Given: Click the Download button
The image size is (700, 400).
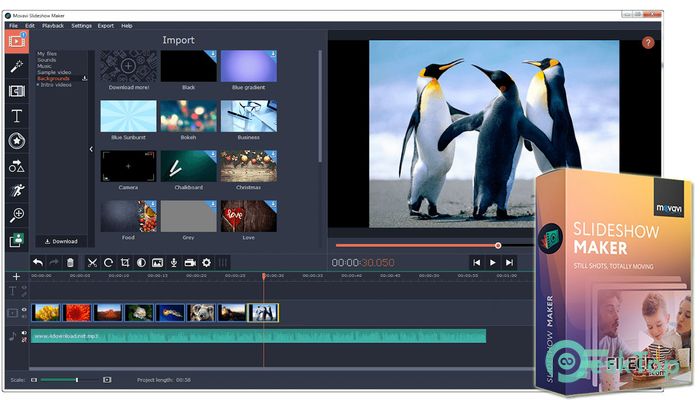Looking at the screenshot, I should tap(62, 242).
